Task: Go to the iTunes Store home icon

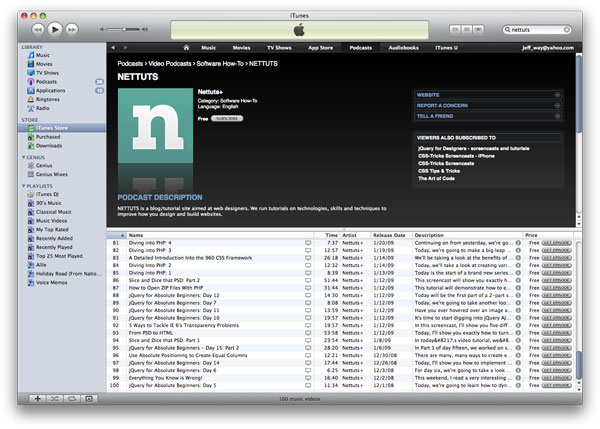Action: coord(186,47)
